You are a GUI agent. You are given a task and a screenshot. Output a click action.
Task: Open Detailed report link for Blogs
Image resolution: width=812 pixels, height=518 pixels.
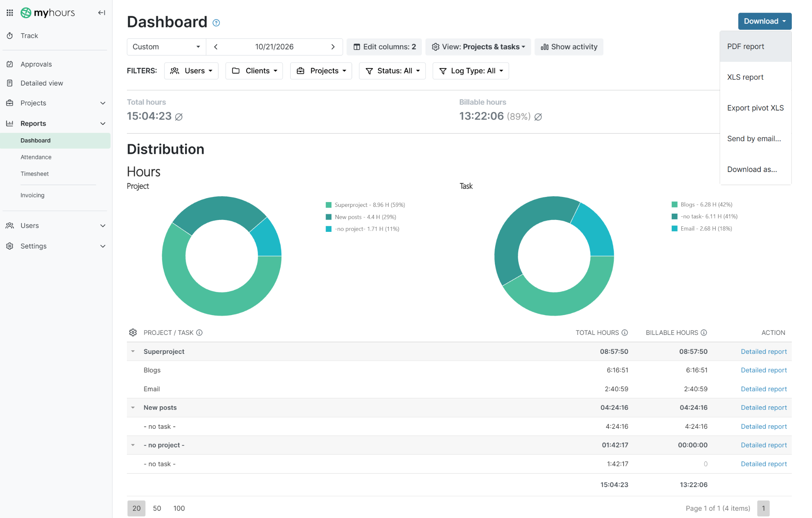[764, 370]
